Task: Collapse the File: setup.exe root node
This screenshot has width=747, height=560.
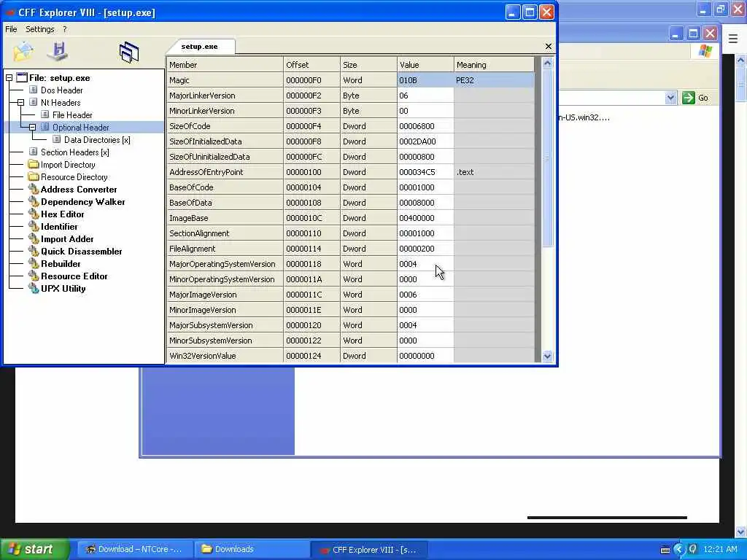Action: [x=9, y=78]
